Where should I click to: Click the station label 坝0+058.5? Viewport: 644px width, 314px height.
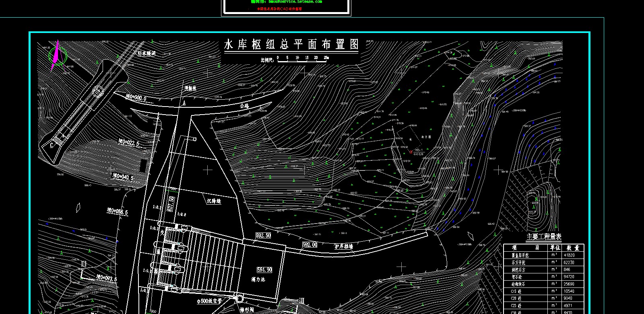pyautogui.click(x=117, y=211)
